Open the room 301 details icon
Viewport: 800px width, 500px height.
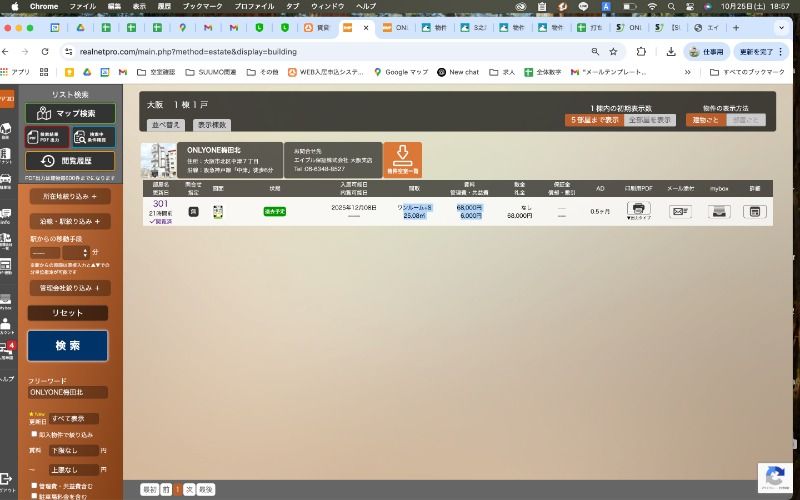(x=755, y=211)
